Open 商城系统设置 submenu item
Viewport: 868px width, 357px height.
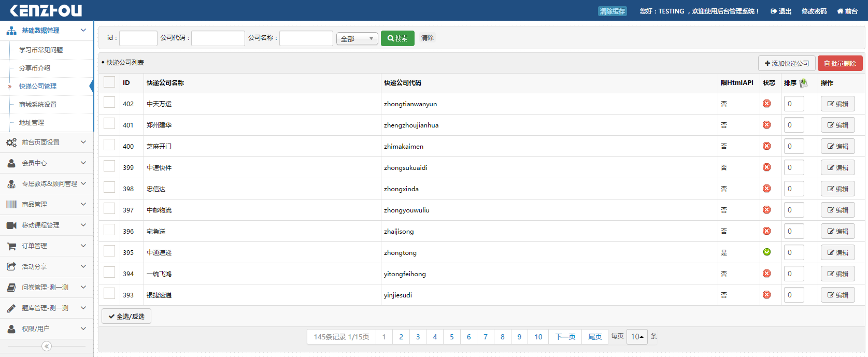(38, 105)
